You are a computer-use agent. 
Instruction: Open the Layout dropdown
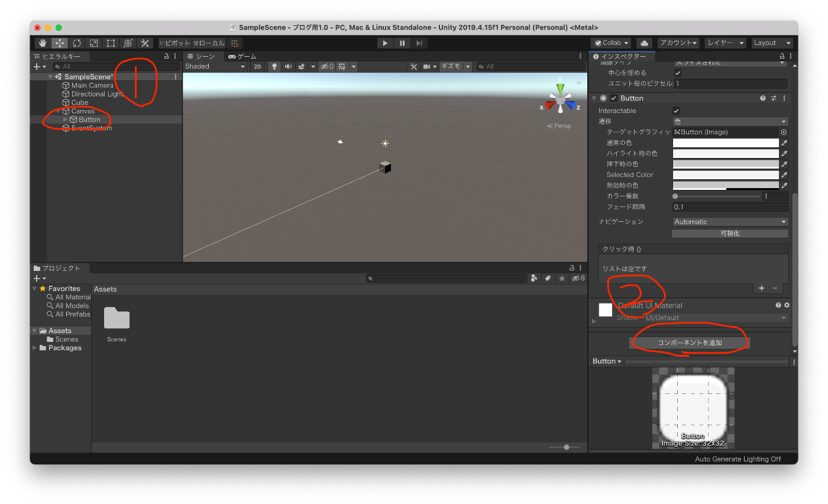coord(772,43)
